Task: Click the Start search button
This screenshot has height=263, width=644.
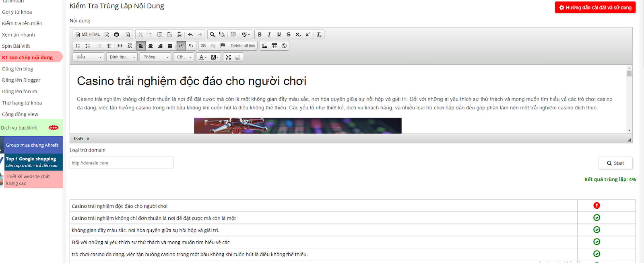Action: [x=615, y=163]
